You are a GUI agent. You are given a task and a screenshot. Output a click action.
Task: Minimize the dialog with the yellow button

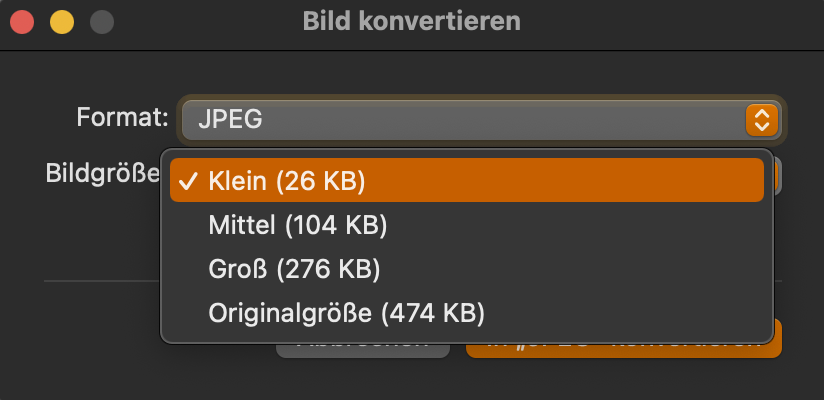point(62,21)
